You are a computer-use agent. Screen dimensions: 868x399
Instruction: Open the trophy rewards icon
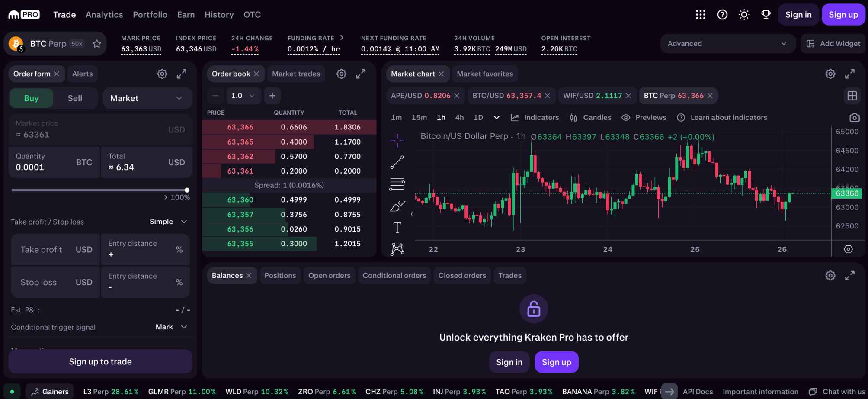coord(766,15)
